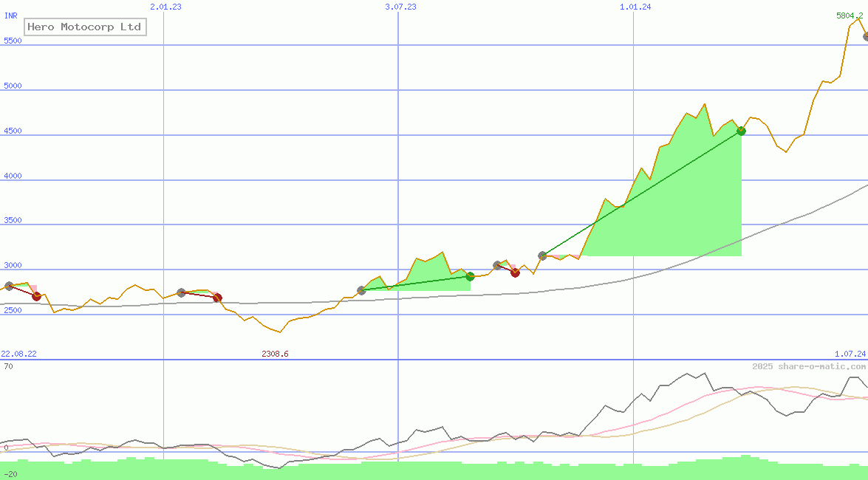Select the 1.01.24 date label
Image resolution: width=868 pixels, height=480 pixels.
pos(635,7)
